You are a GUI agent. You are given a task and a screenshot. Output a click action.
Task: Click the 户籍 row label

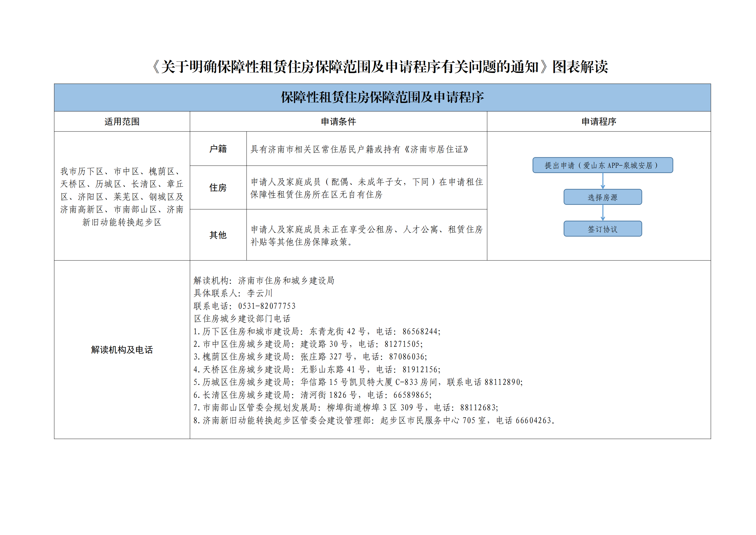coord(218,149)
